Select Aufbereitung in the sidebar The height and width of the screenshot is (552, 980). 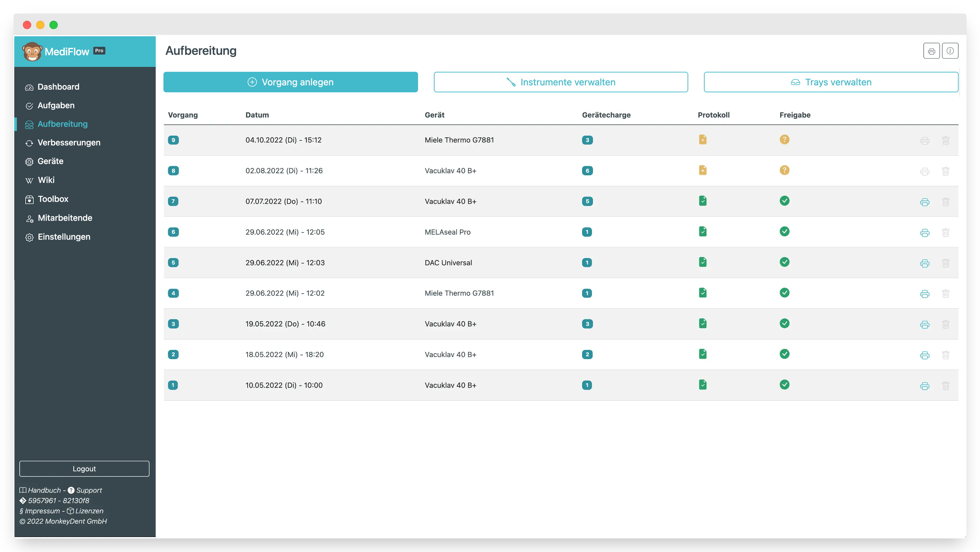56,124
